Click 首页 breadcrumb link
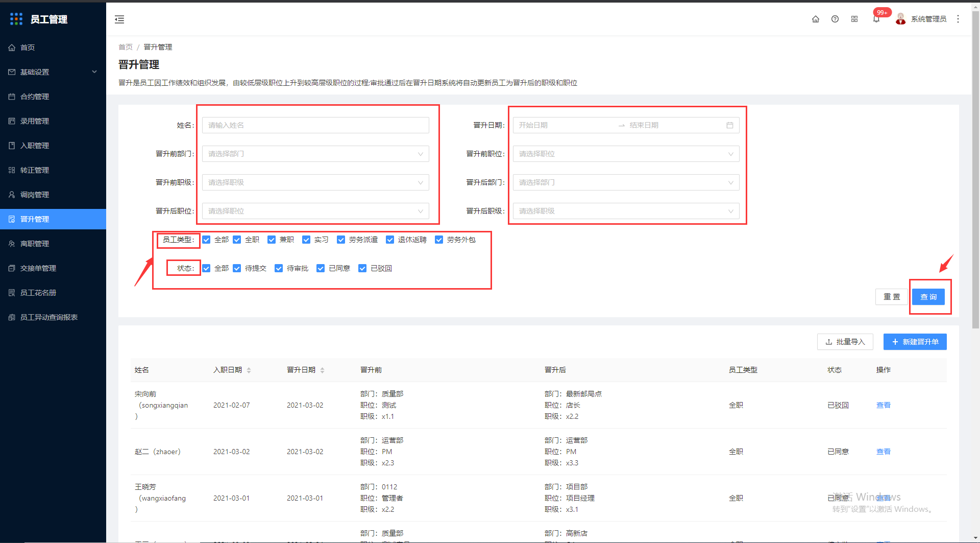 [x=126, y=47]
